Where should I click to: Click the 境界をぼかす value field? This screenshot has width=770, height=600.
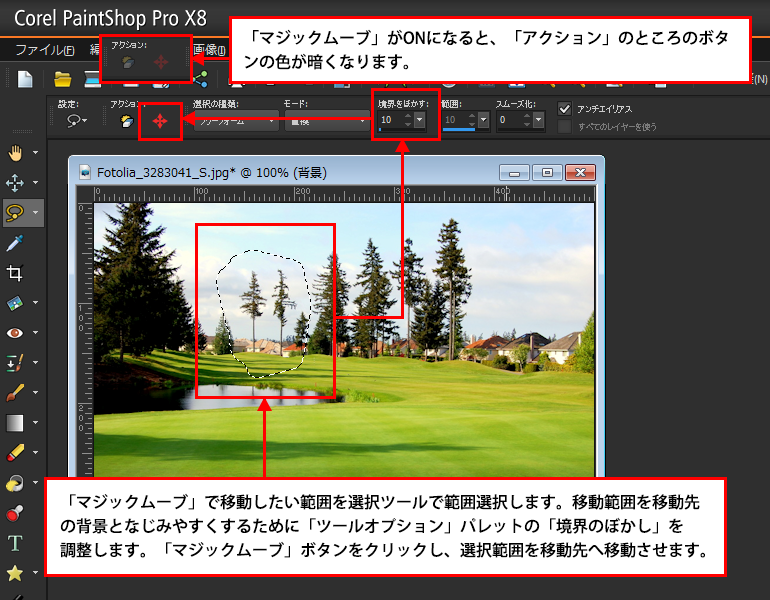point(391,120)
